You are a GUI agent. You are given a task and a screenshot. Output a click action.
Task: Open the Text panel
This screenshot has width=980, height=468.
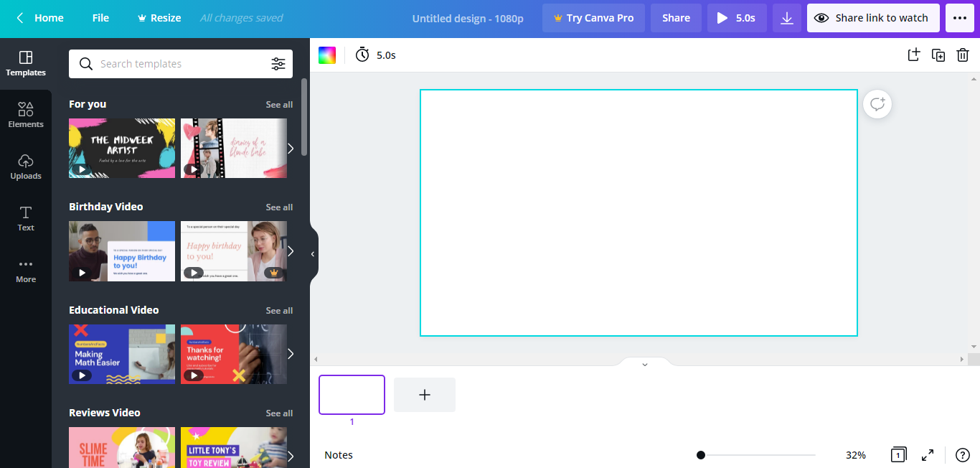pyautogui.click(x=26, y=218)
